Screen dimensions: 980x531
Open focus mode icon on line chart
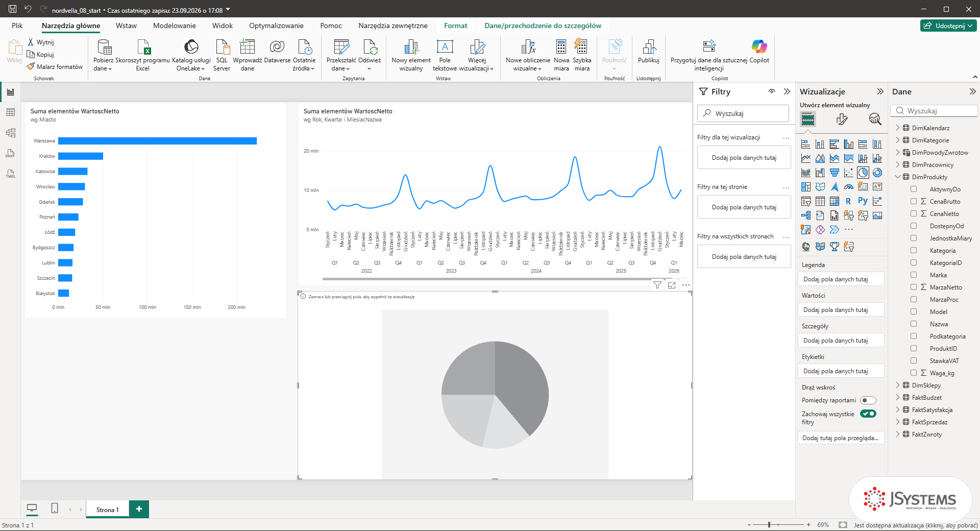tap(672, 285)
